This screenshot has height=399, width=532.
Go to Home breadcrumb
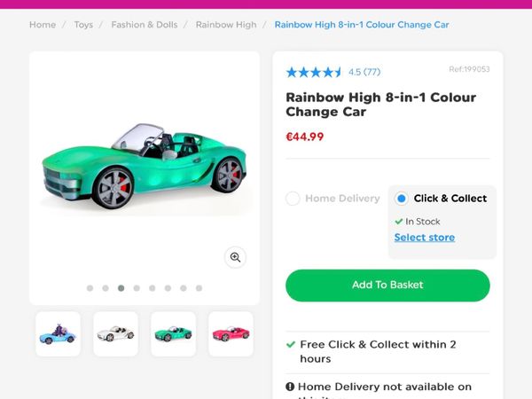click(43, 25)
